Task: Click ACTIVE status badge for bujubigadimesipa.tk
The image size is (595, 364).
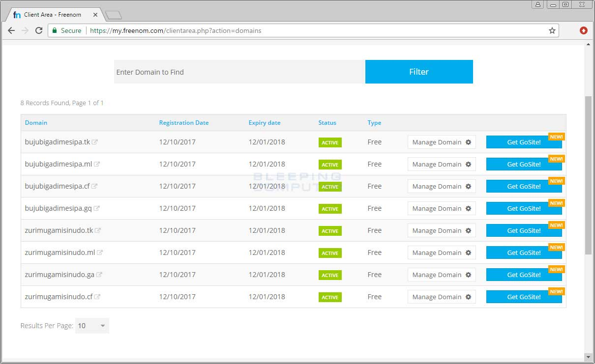Action: 330,142
